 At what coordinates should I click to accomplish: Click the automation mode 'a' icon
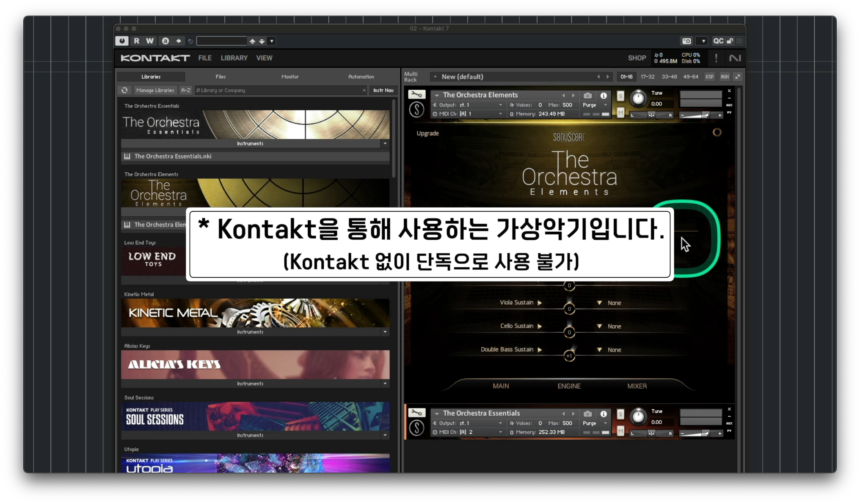(x=165, y=41)
